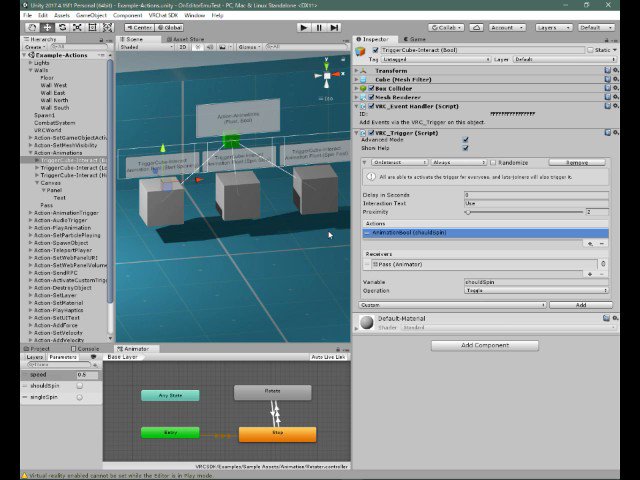
Task: Toggle shouldSpin parameter checkbox
Action: pos(80,386)
